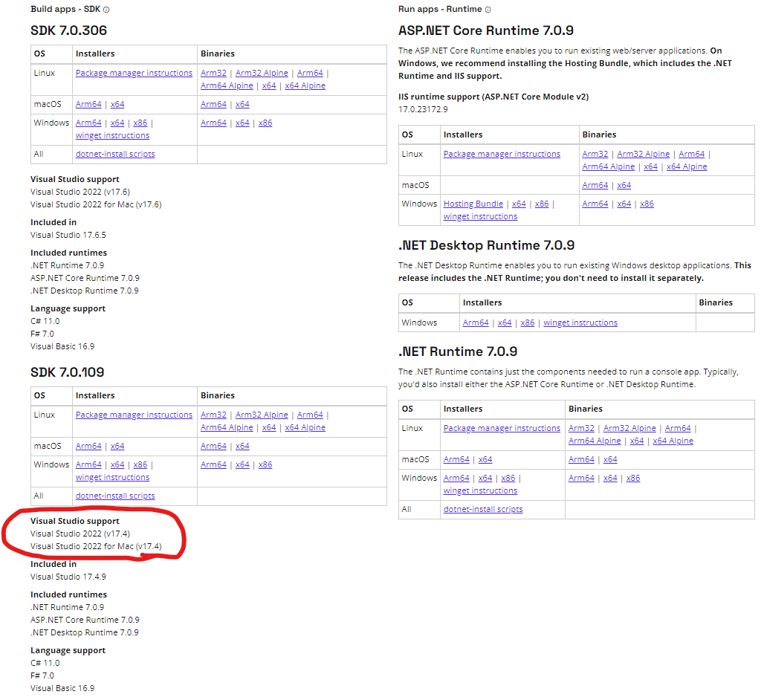The image size is (764, 700).
Task: Select 'Visual Basic 16.9' under SDK 7.0.306
Action: tap(62, 346)
